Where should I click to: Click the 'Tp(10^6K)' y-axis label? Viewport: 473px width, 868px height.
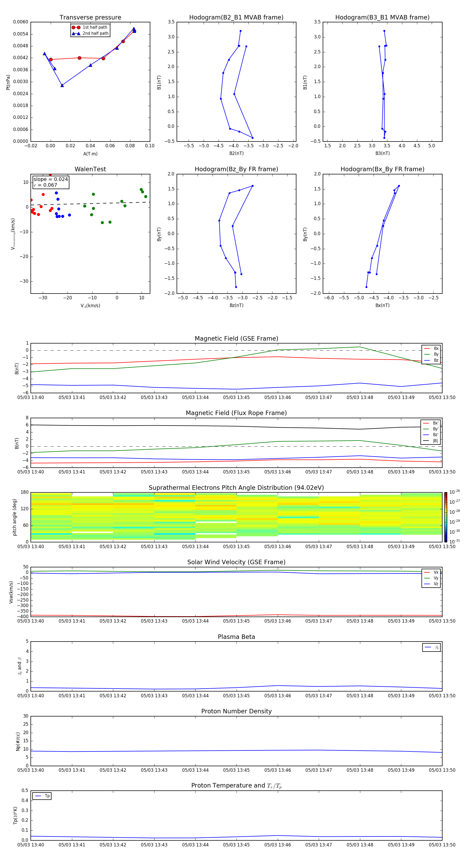(15, 815)
